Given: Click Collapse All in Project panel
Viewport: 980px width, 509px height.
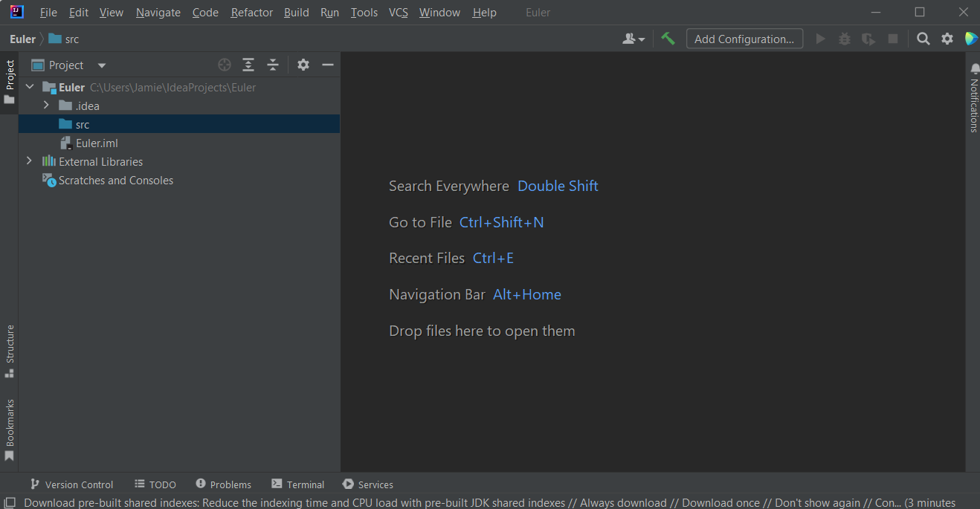Looking at the screenshot, I should click(x=273, y=65).
